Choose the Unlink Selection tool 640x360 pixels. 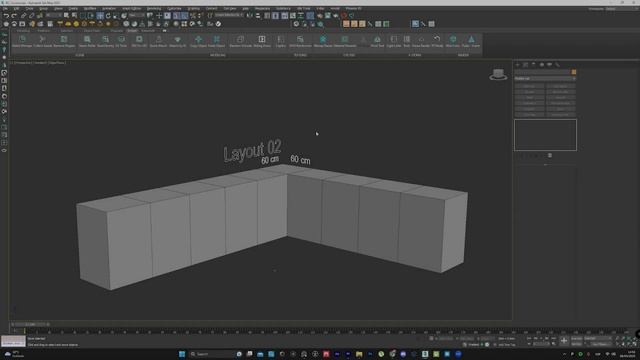pos(31,16)
